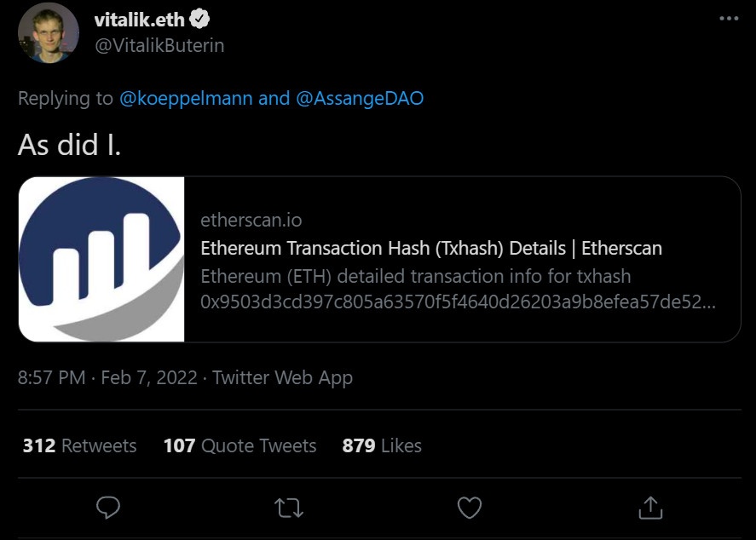Click the retweet arrows icon
This screenshot has width=756, height=540.
point(289,508)
